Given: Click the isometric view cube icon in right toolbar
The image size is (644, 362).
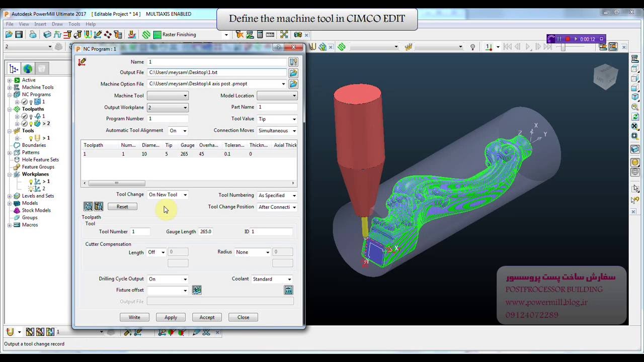Looking at the screenshot, I should click(x=635, y=97).
